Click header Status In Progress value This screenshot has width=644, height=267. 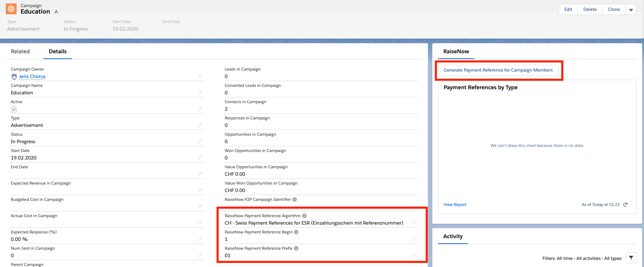pos(76,29)
